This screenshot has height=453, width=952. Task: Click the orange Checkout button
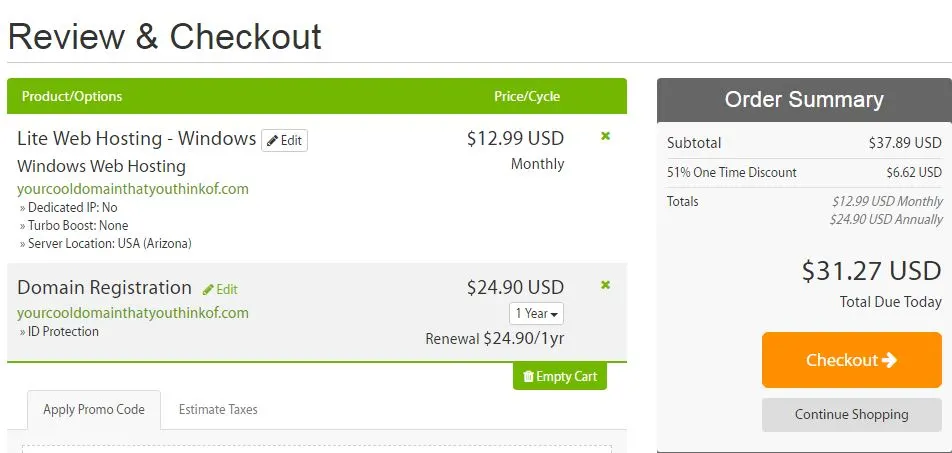pyautogui.click(x=851, y=360)
